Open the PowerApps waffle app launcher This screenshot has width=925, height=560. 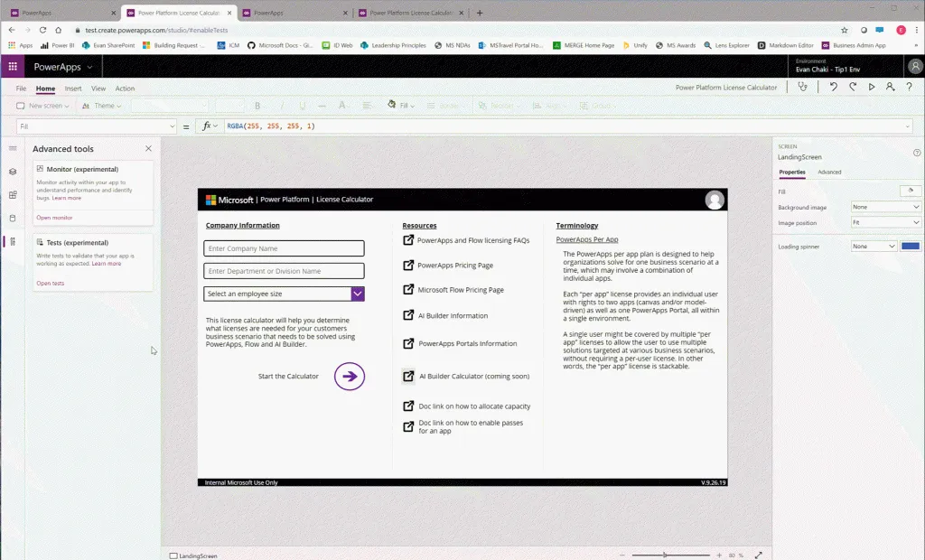click(13, 67)
